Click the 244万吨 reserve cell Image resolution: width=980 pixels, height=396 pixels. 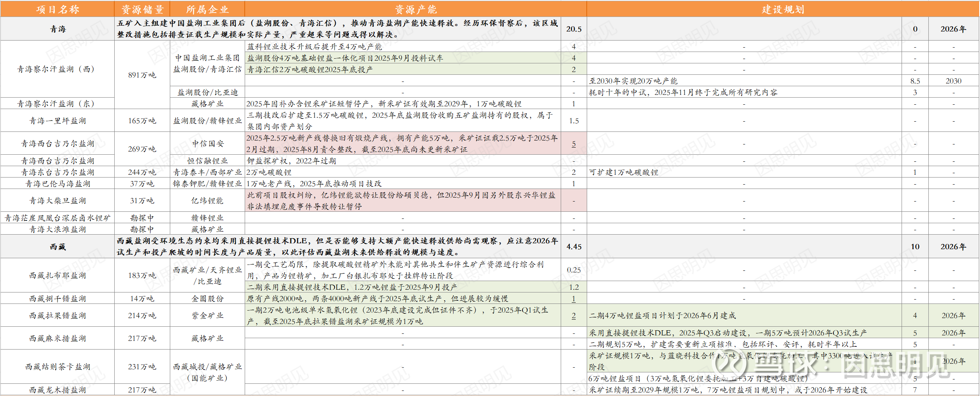click(142, 172)
